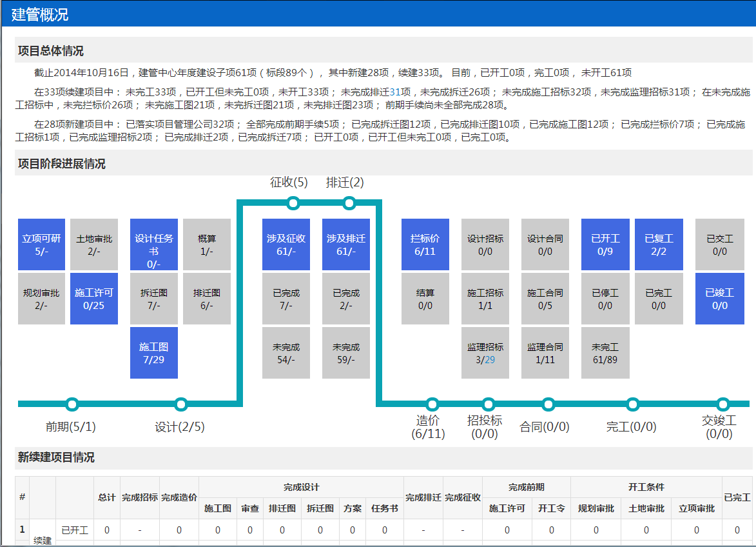Click the 未完工 61/89 gray tile
756x547 pixels.
[x=605, y=353]
